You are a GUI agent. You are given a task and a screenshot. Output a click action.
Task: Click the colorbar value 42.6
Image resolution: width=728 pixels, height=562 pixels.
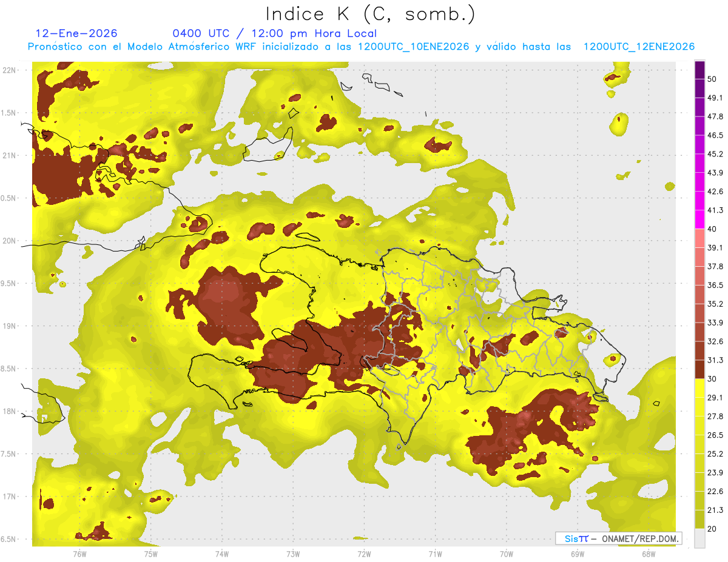[x=715, y=192]
